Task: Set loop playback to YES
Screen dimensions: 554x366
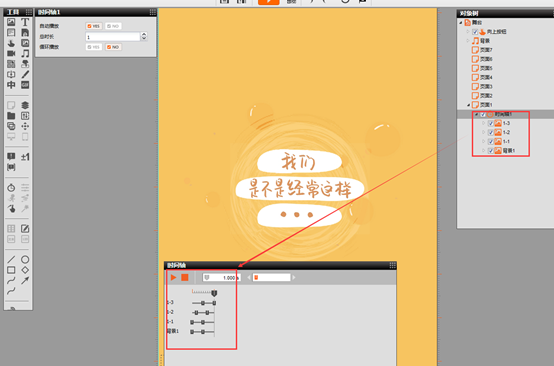Action: 94,47
